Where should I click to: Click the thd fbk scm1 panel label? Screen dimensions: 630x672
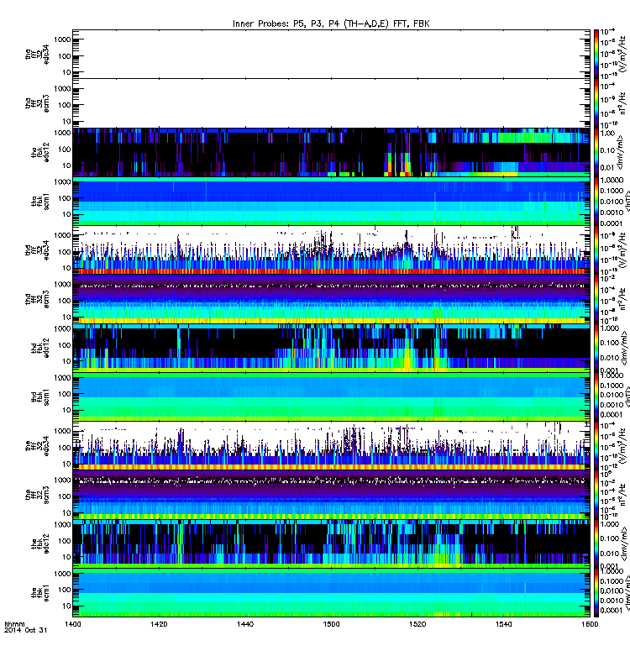[x=40, y=397]
